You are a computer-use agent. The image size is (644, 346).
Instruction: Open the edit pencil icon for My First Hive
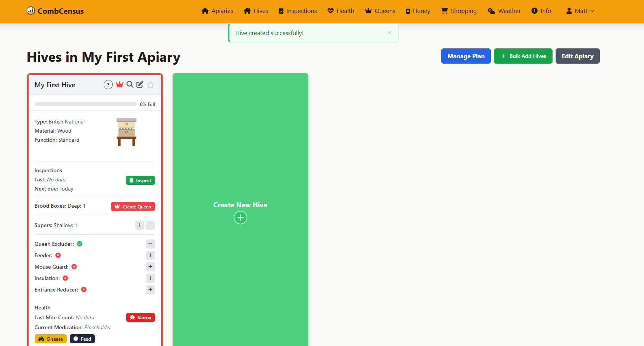(x=139, y=84)
